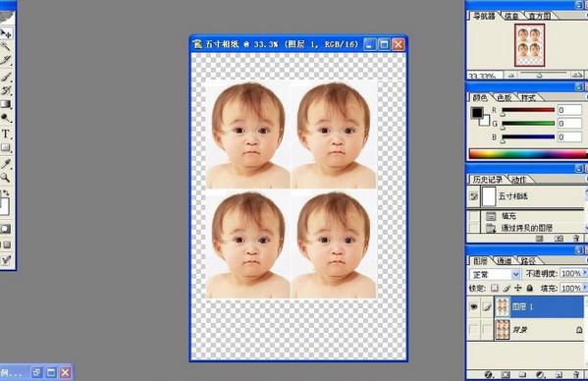
Task: Select the History Brush tool
Action: (5, 90)
